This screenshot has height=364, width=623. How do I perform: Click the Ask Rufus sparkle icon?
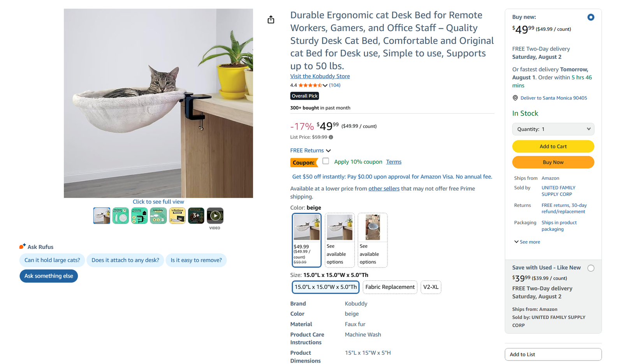(23, 246)
